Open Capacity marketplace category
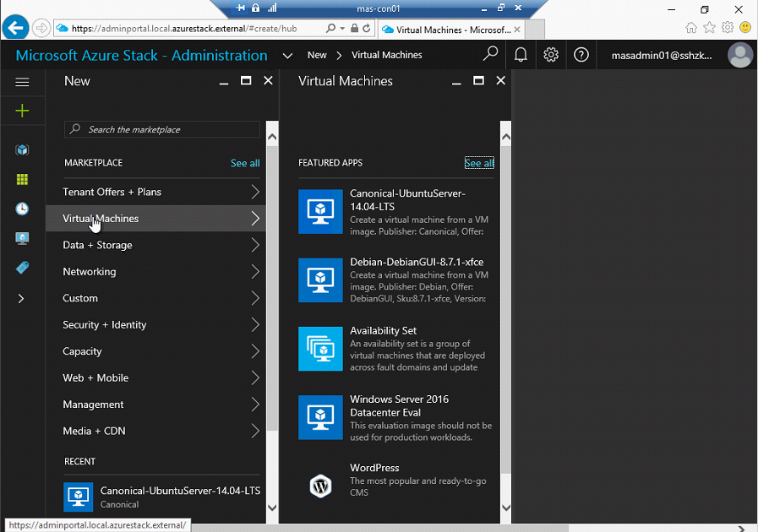This screenshot has width=758, height=532. click(x=155, y=351)
